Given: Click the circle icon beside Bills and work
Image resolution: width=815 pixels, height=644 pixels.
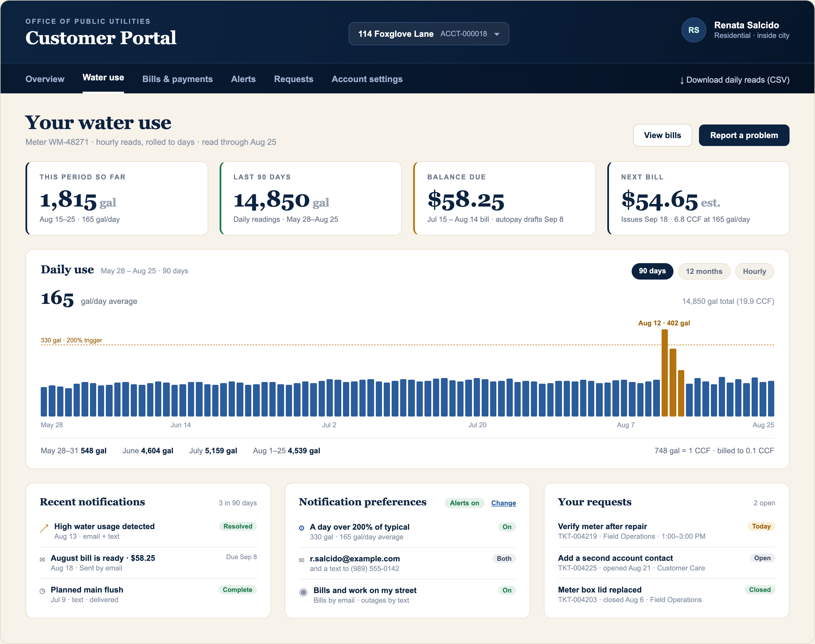Looking at the screenshot, I should click(x=303, y=592).
